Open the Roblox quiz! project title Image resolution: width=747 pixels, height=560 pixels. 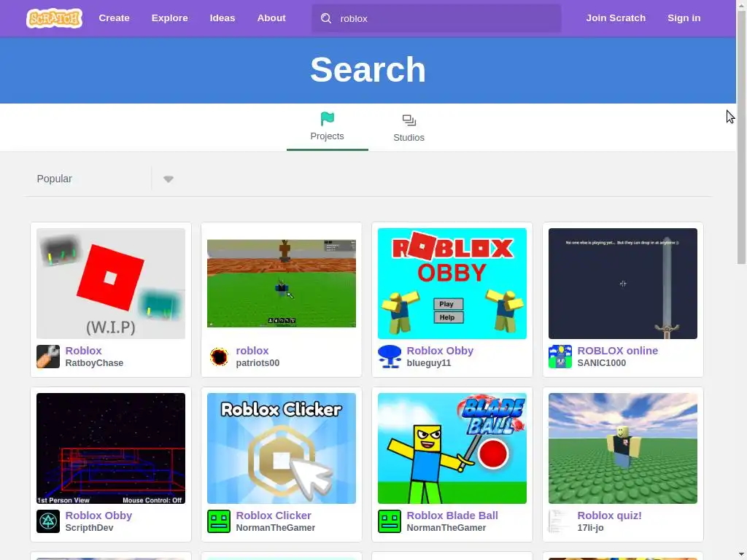coord(609,516)
